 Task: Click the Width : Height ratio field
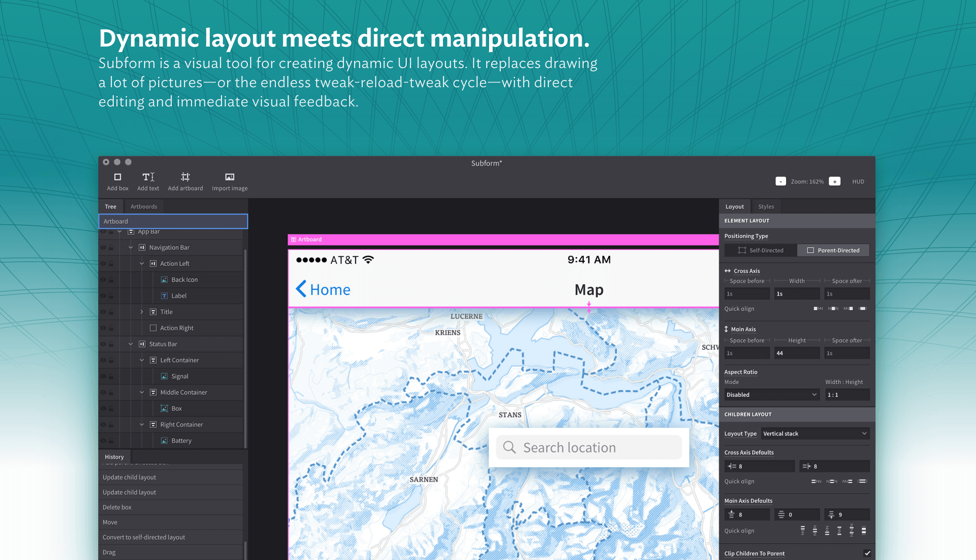[x=847, y=395]
